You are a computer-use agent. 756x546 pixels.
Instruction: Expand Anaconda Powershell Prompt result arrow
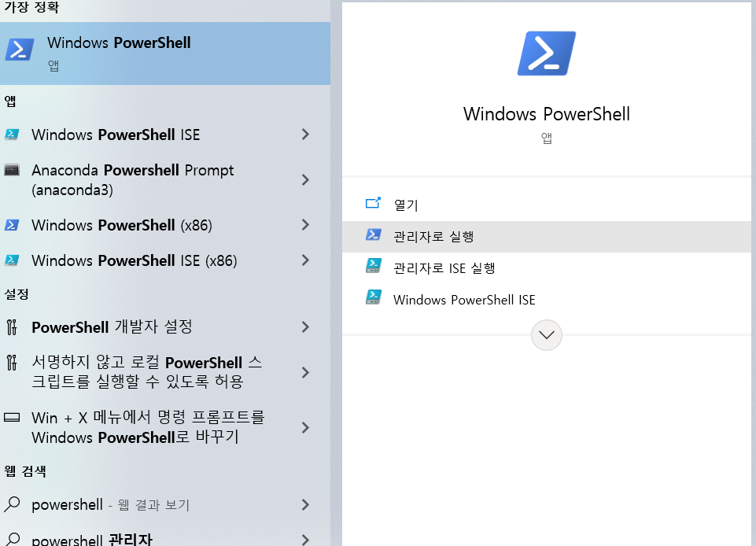point(305,180)
